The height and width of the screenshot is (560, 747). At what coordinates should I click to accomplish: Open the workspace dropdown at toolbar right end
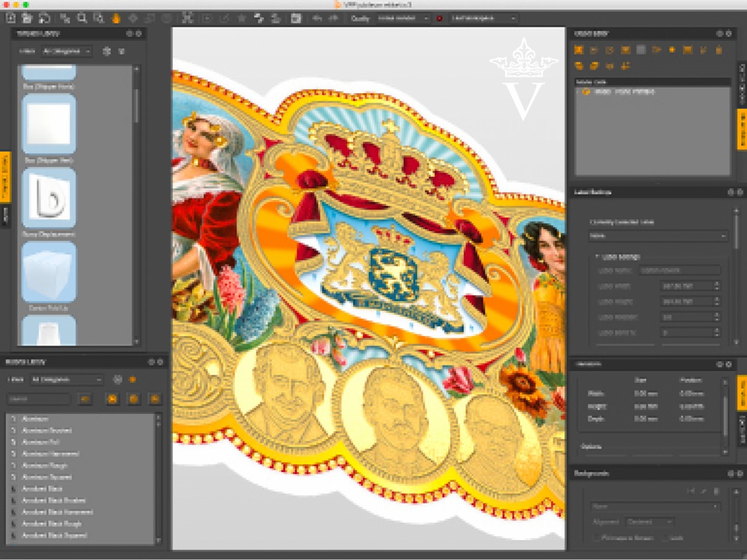coord(484,19)
